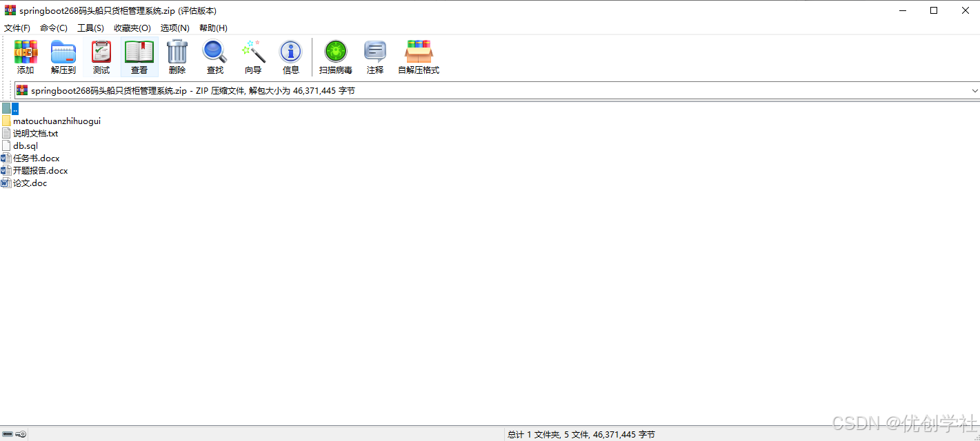
Task: Click the folder icon of matouchuanzhihuogui
Action: coord(6,121)
